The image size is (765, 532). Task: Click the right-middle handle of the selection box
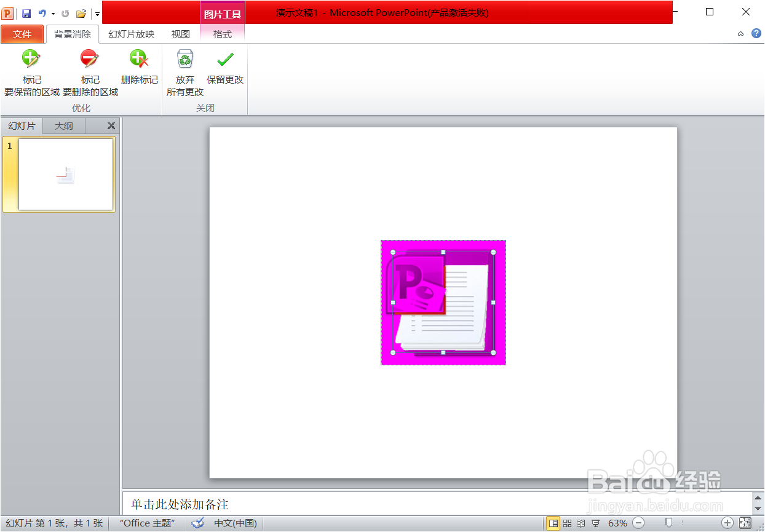coord(493,303)
